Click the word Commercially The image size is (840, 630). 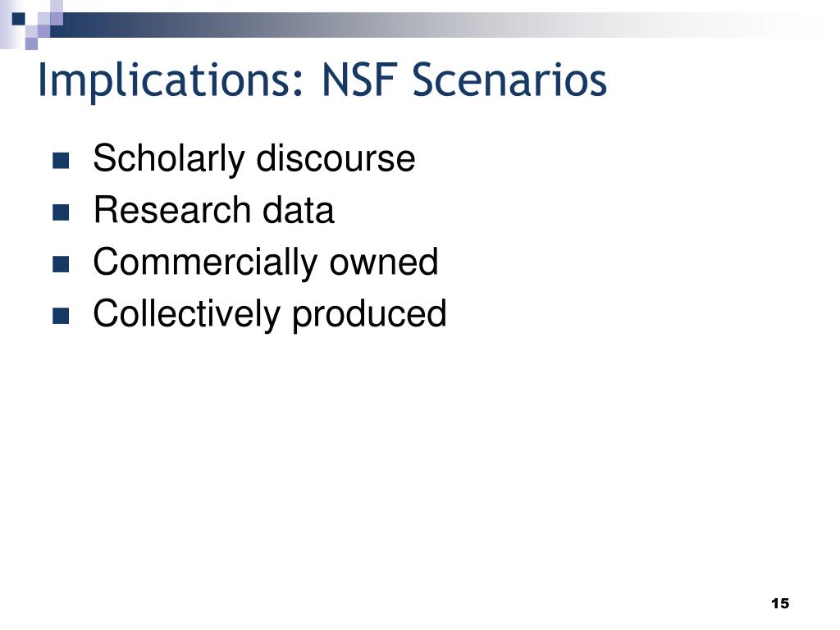coord(205,262)
